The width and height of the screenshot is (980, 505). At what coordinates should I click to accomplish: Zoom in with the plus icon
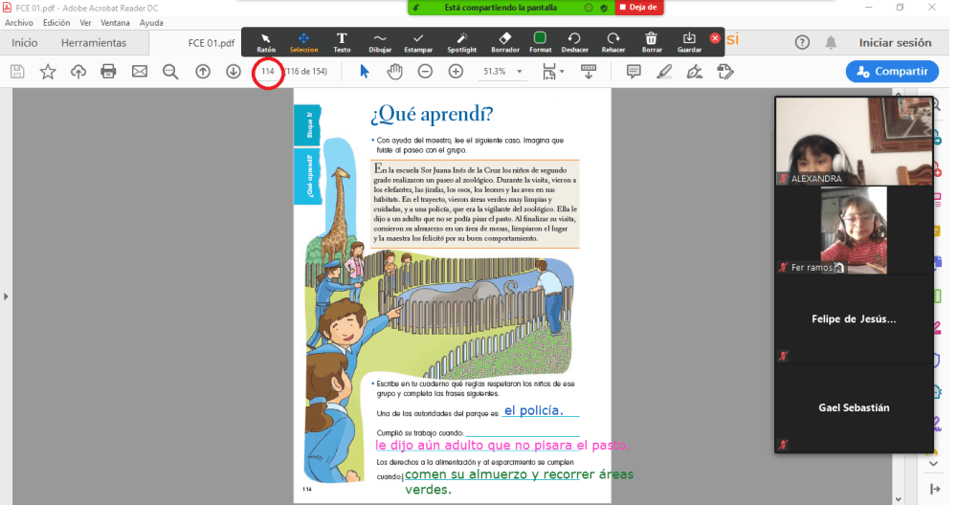456,72
